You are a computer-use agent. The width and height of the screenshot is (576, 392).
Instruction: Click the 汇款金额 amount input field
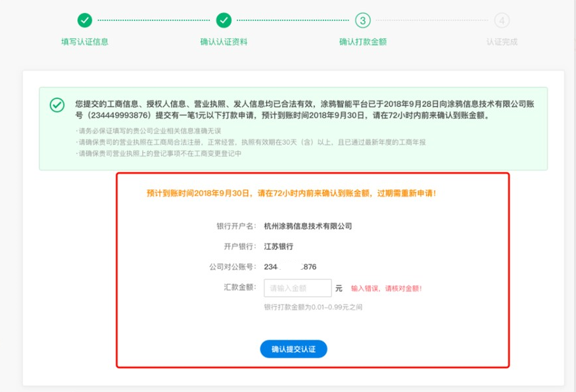pyautogui.click(x=298, y=288)
